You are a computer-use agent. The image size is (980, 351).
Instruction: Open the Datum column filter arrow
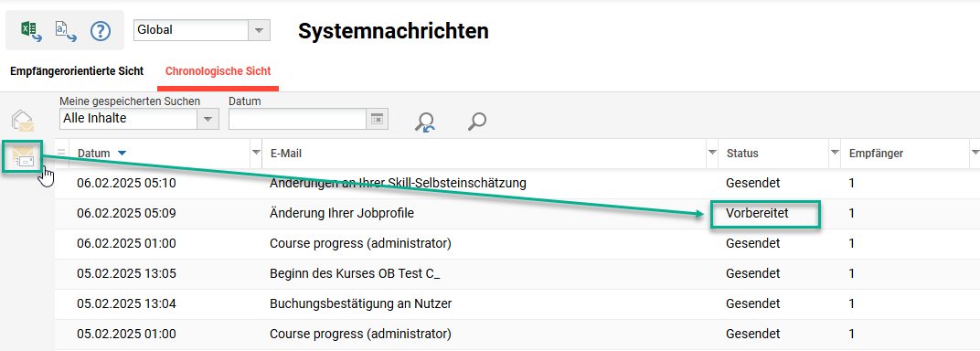click(x=256, y=153)
